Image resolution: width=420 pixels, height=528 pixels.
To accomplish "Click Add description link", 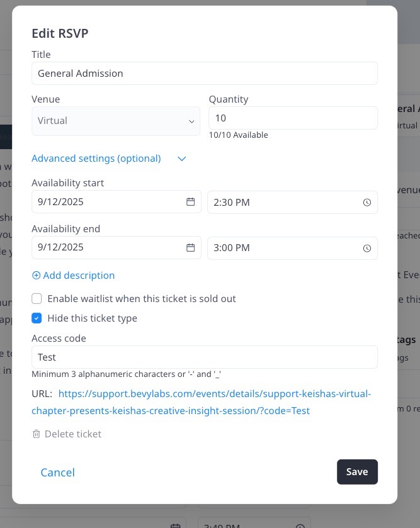I will [79, 276].
